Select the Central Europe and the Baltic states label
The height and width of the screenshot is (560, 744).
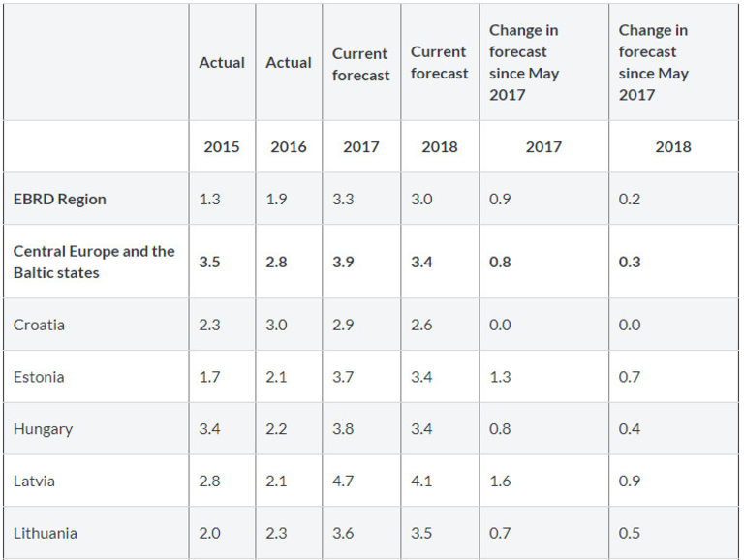[x=94, y=262]
